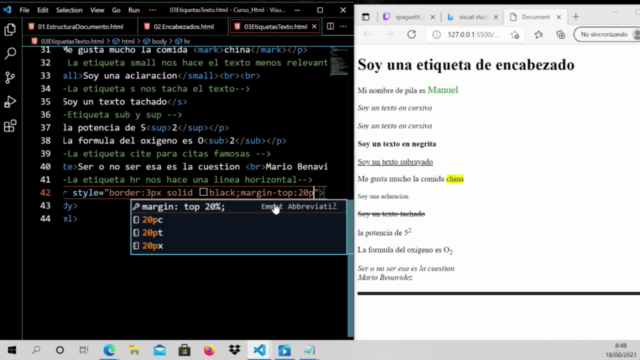Open editor More Actions ellipsis
This screenshot has width=640, height=360.
(x=343, y=26)
